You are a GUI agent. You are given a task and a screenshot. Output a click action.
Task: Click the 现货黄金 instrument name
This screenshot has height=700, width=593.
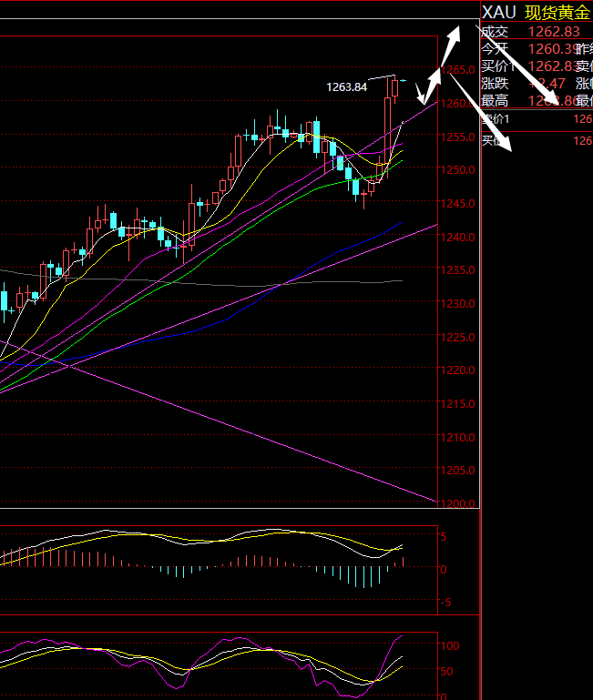click(557, 13)
